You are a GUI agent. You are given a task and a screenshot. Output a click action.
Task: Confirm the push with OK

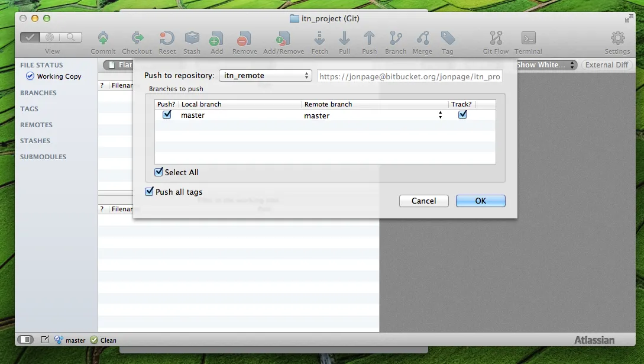(480, 201)
